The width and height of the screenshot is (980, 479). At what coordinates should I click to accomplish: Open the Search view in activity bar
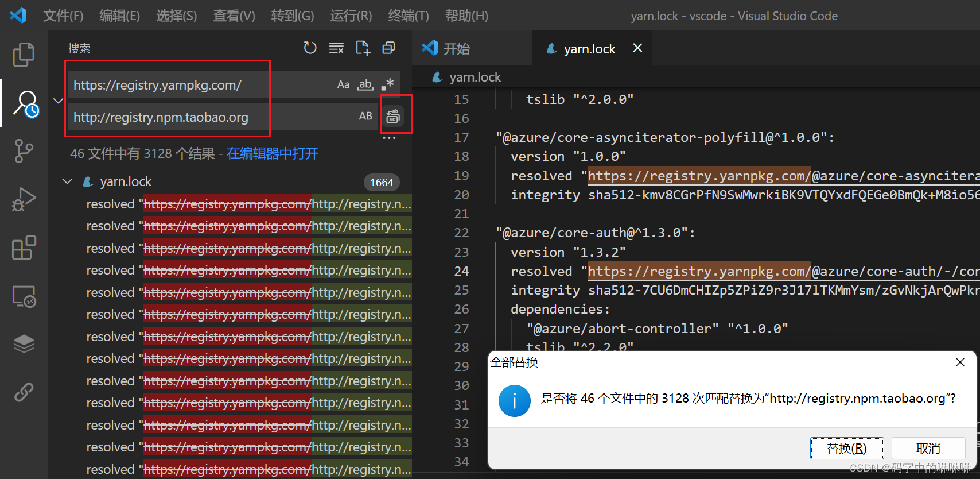coord(25,104)
